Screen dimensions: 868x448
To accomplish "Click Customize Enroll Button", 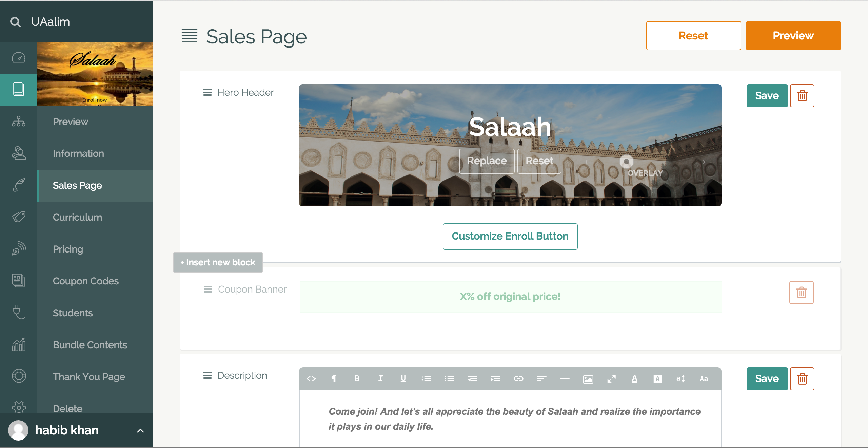I will pyautogui.click(x=510, y=236).
